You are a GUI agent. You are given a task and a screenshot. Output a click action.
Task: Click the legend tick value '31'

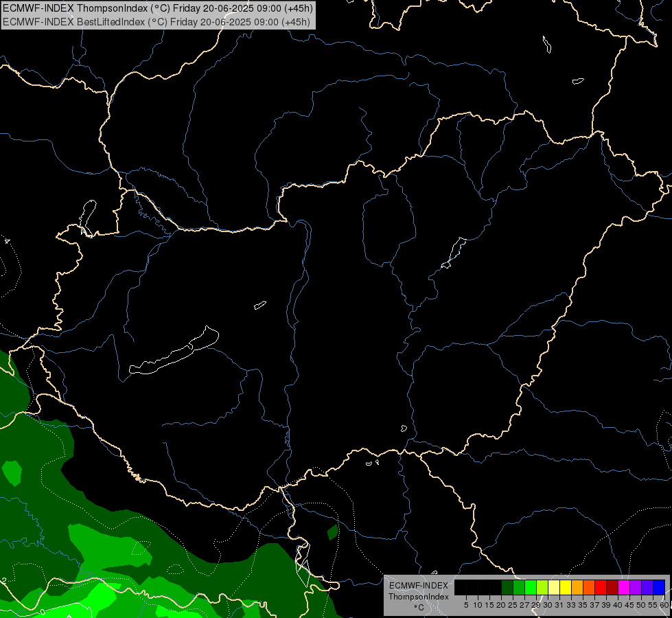559,605
